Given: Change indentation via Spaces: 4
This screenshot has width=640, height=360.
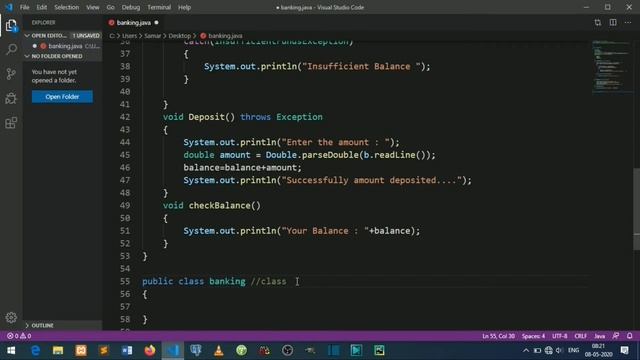Looking at the screenshot, I should [533, 336].
